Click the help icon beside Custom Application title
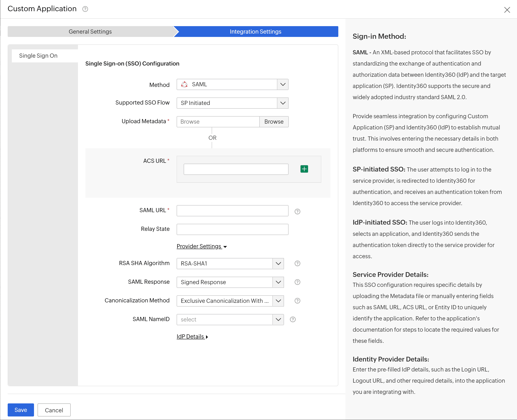 click(x=85, y=9)
